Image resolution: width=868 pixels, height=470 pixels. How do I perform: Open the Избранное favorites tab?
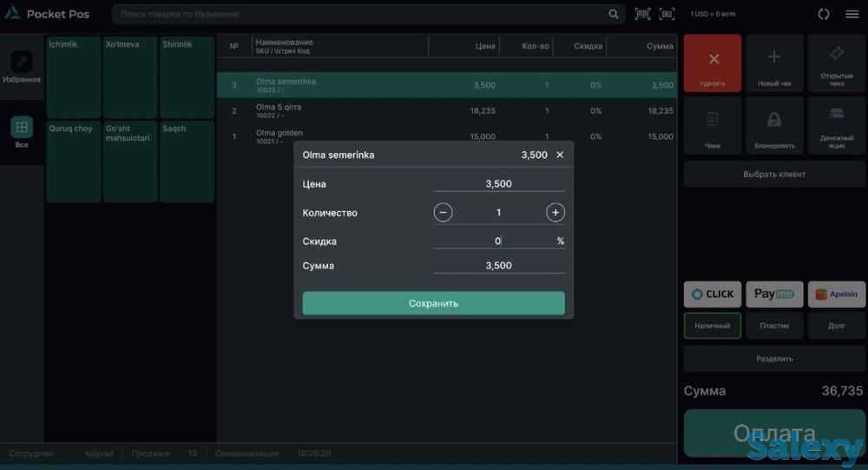coord(22,67)
